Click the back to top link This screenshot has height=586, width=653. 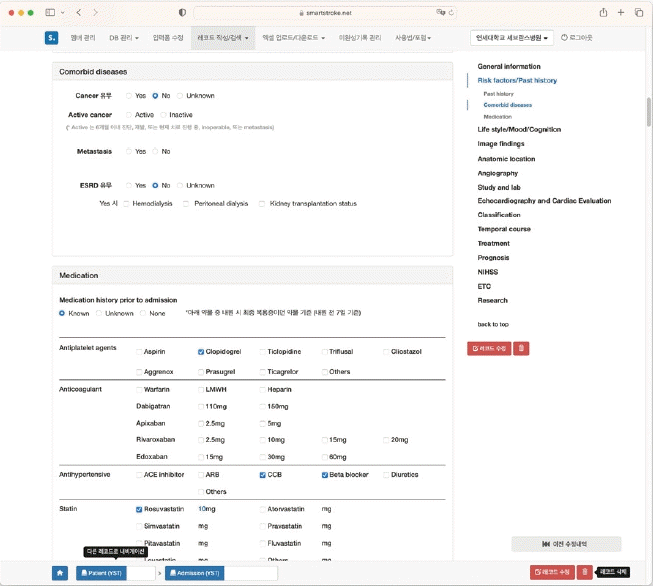[493, 324]
